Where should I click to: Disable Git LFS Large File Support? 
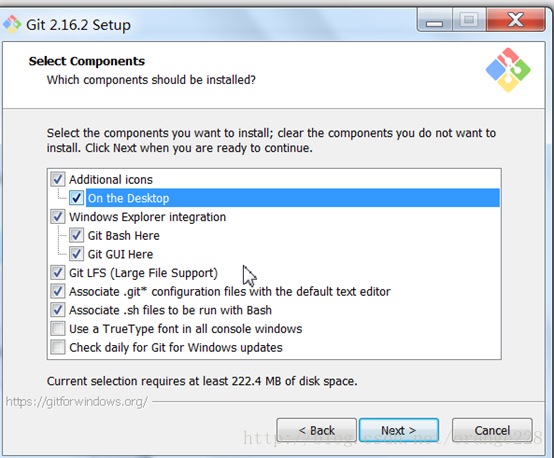click(58, 272)
